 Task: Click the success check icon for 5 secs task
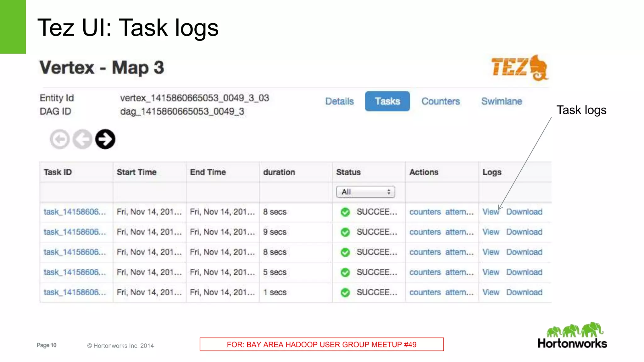coord(345,272)
